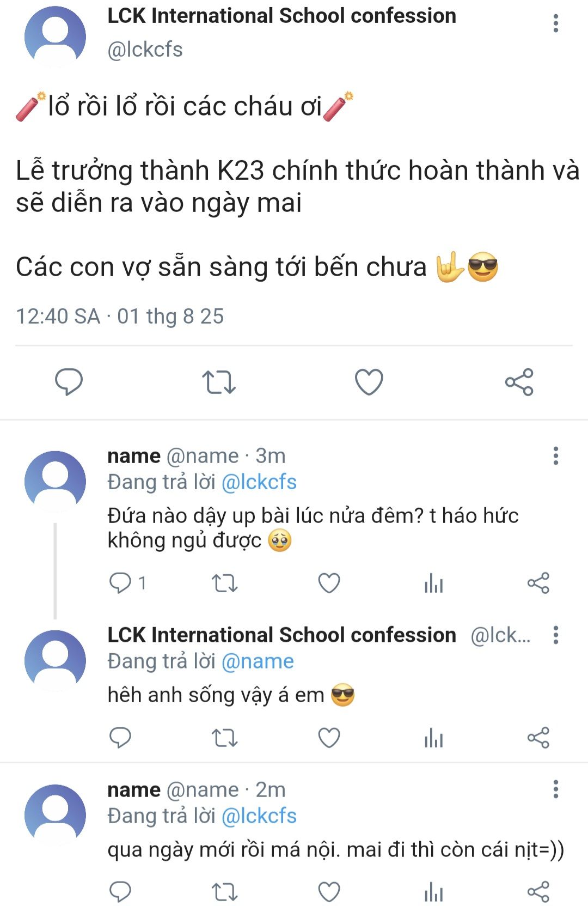Screen dimensions: 588x906
Task: Share the main LCK confession post
Action: [519, 381]
